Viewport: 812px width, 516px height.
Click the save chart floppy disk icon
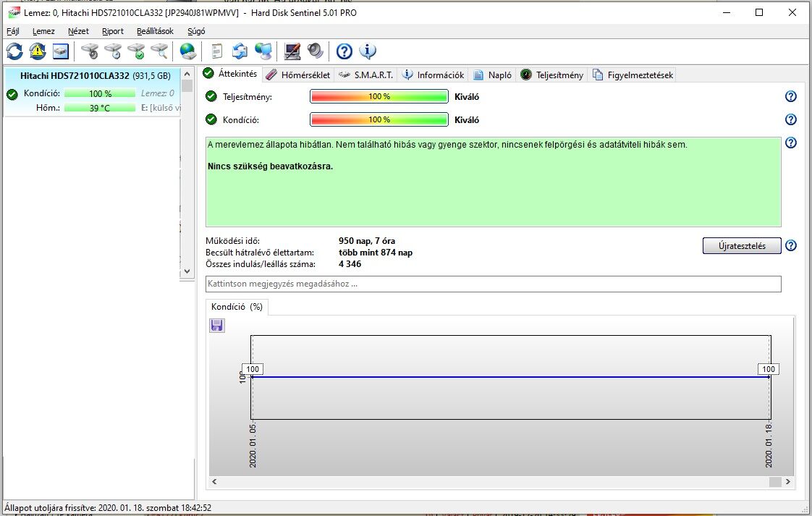pyautogui.click(x=217, y=326)
